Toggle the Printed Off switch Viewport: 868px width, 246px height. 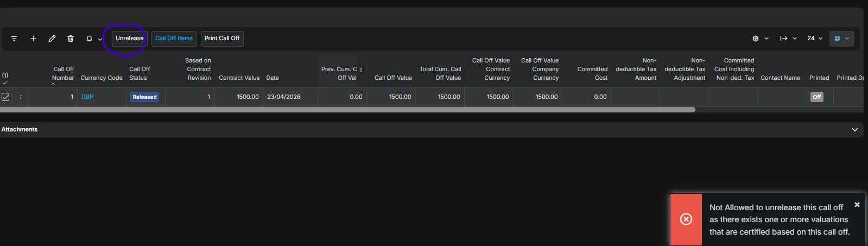click(816, 97)
